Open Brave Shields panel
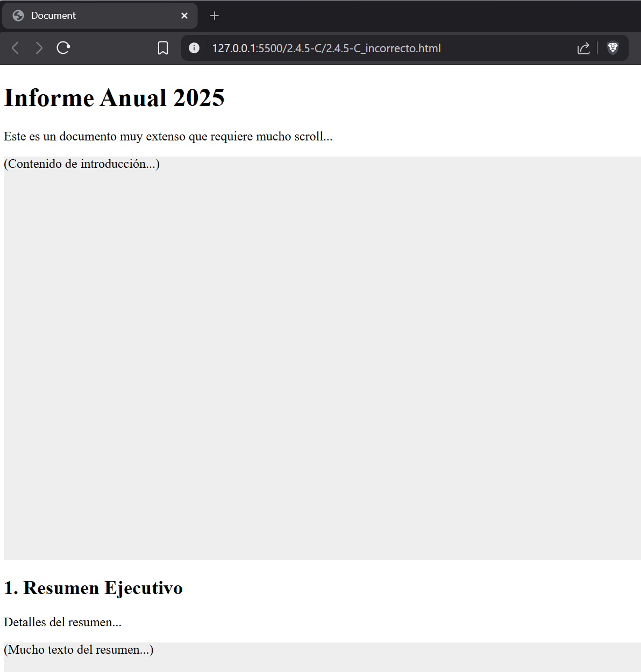The height and width of the screenshot is (672, 641). click(x=612, y=48)
